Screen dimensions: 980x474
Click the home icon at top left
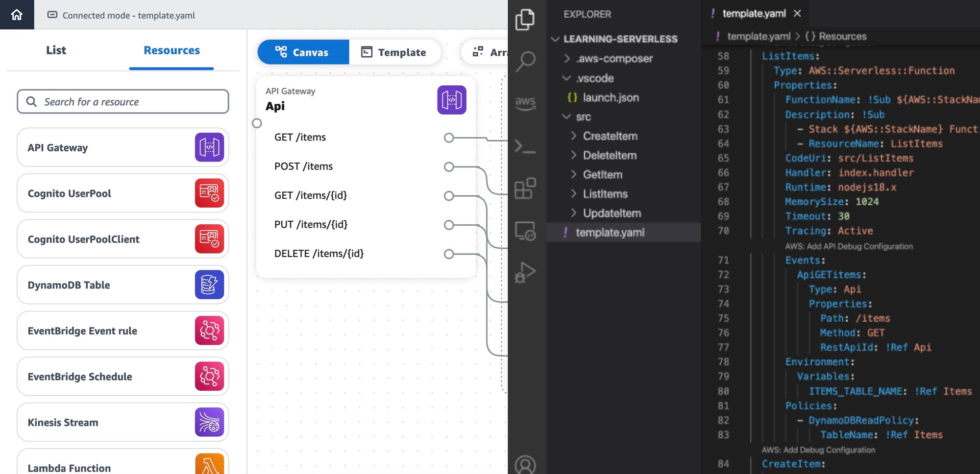click(x=17, y=15)
